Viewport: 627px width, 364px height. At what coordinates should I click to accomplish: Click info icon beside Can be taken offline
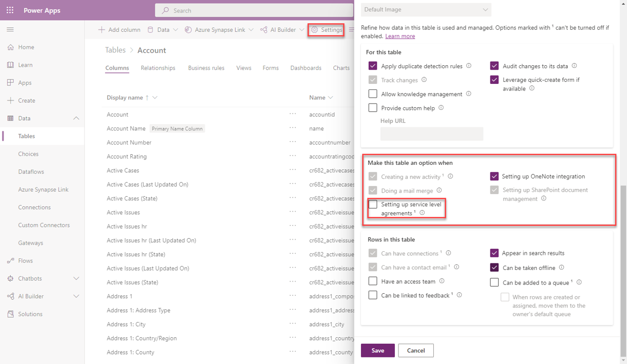(561, 267)
